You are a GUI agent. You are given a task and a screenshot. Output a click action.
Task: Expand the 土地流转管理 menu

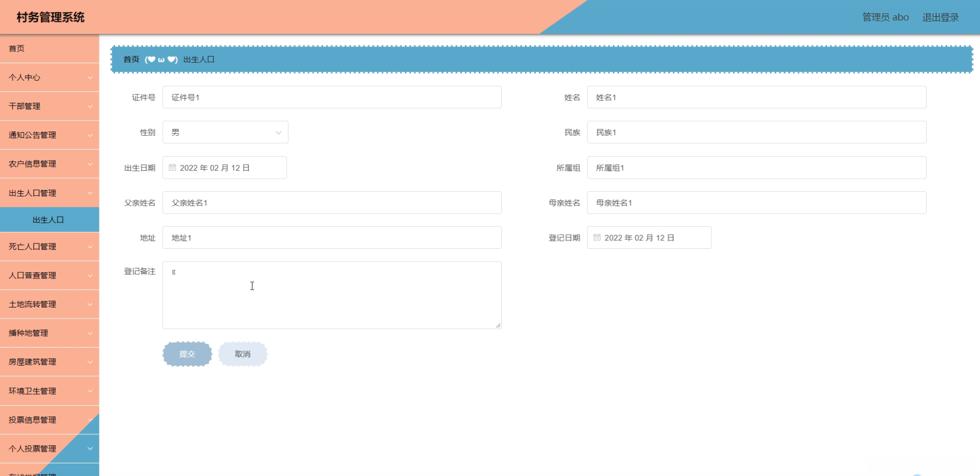(50, 304)
